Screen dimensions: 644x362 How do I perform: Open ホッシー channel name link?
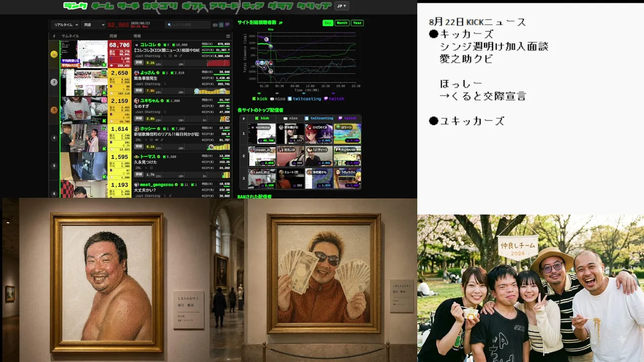pyautogui.click(x=148, y=129)
